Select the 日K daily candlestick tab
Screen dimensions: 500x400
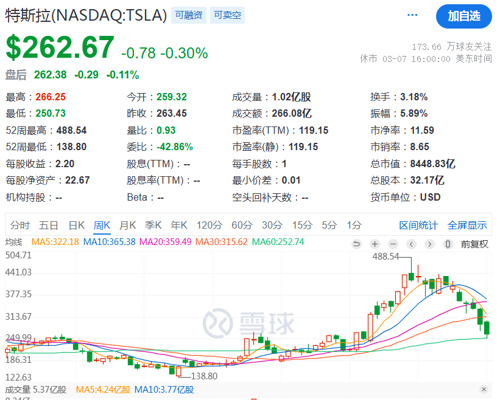76,225
